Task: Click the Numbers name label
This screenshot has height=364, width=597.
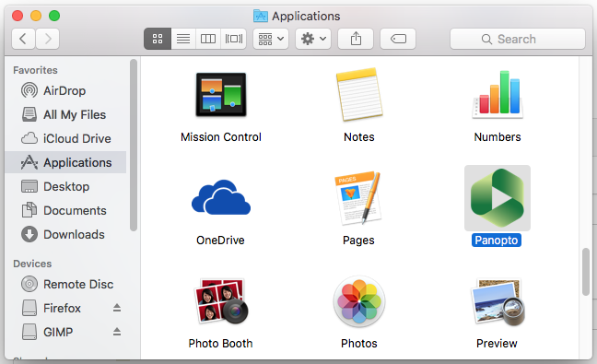Action: (x=497, y=137)
